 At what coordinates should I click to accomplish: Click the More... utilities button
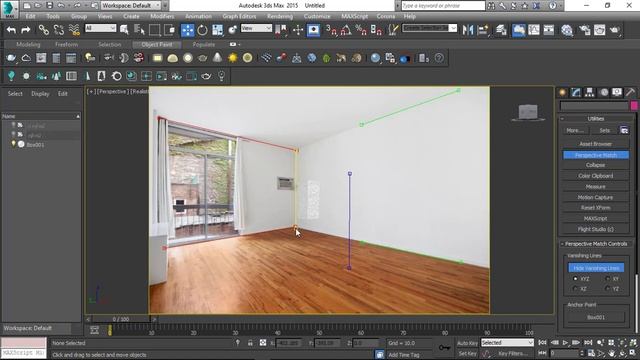pyautogui.click(x=575, y=130)
